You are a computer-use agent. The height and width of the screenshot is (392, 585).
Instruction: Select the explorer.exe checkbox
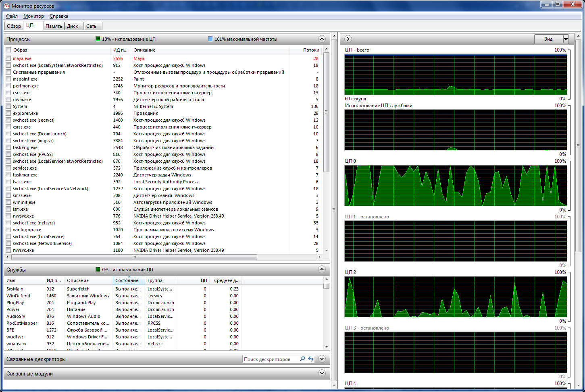[8, 113]
